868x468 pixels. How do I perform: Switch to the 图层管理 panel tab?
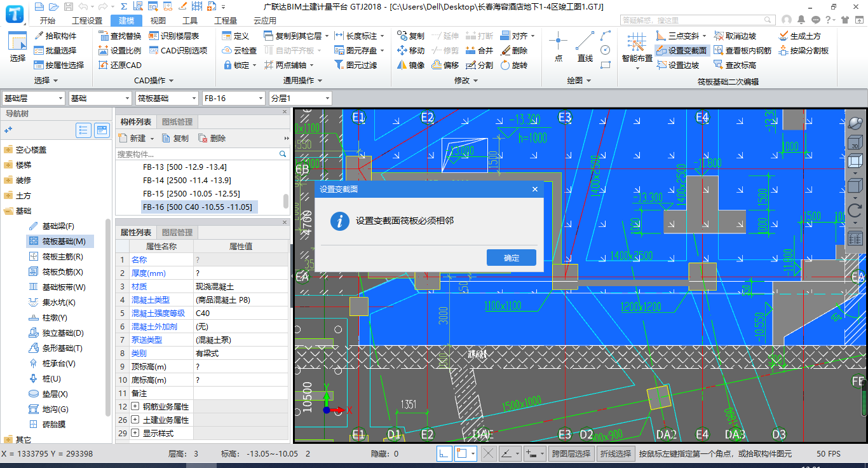[177, 233]
